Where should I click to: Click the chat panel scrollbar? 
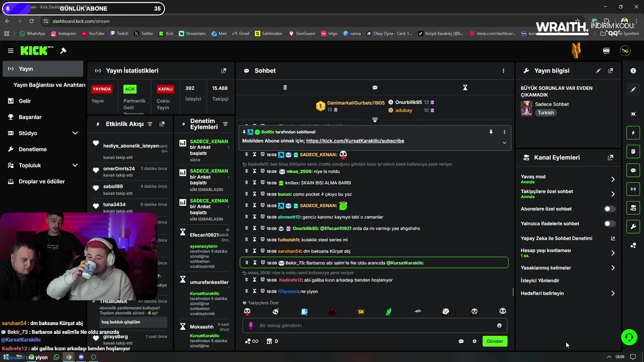coord(513,292)
